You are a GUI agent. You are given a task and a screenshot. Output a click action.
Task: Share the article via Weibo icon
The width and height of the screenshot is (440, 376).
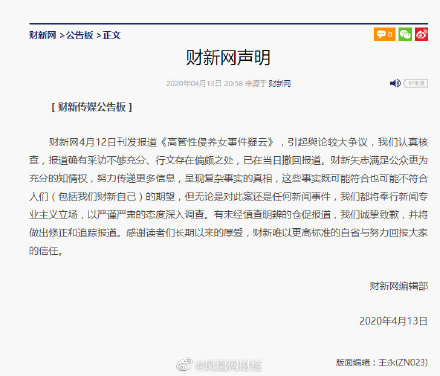click(x=421, y=34)
